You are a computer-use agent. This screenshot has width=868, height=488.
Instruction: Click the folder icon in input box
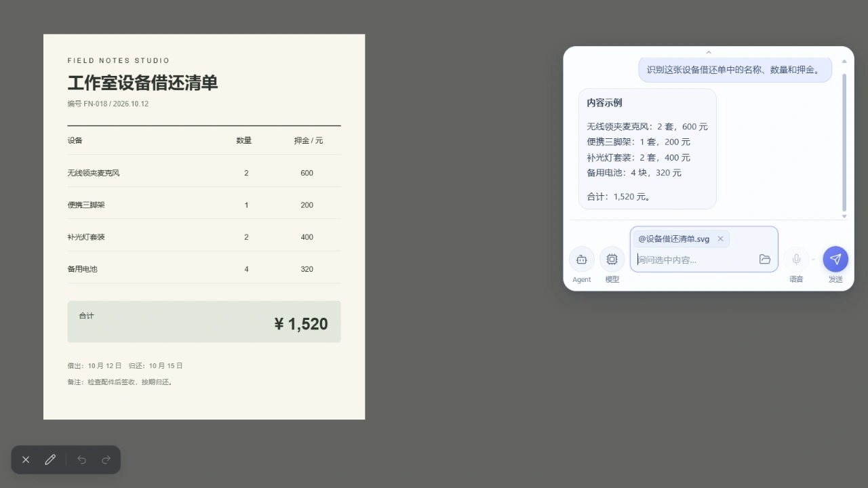[x=765, y=259]
